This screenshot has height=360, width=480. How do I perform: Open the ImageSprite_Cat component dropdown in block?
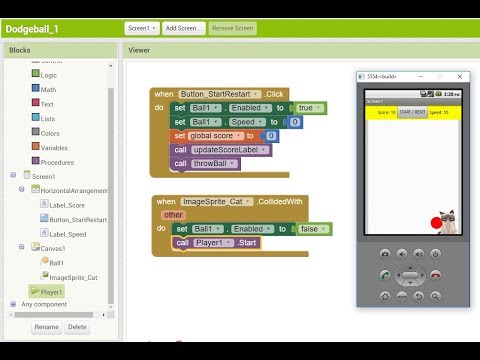tap(248, 202)
